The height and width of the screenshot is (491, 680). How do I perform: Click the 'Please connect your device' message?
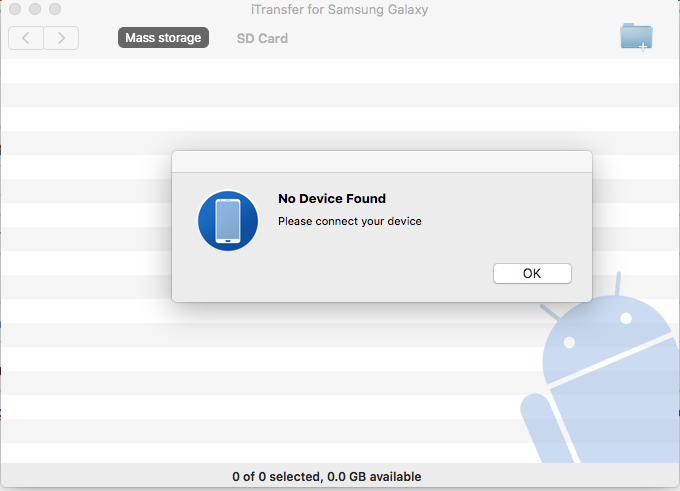[x=350, y=221]
